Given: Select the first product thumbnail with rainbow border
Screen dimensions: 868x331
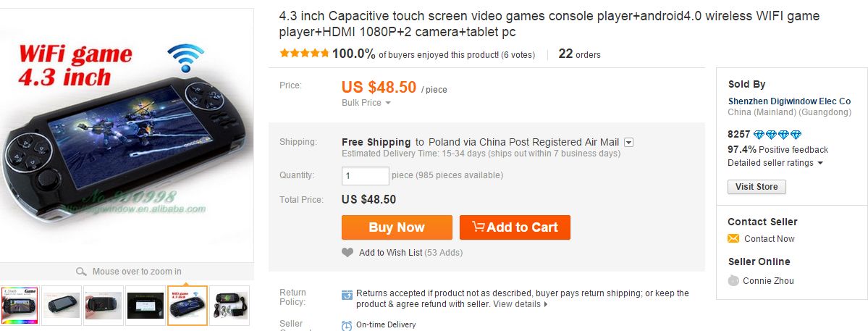Looking at the screenshot, I should click(x=20, y=305).
